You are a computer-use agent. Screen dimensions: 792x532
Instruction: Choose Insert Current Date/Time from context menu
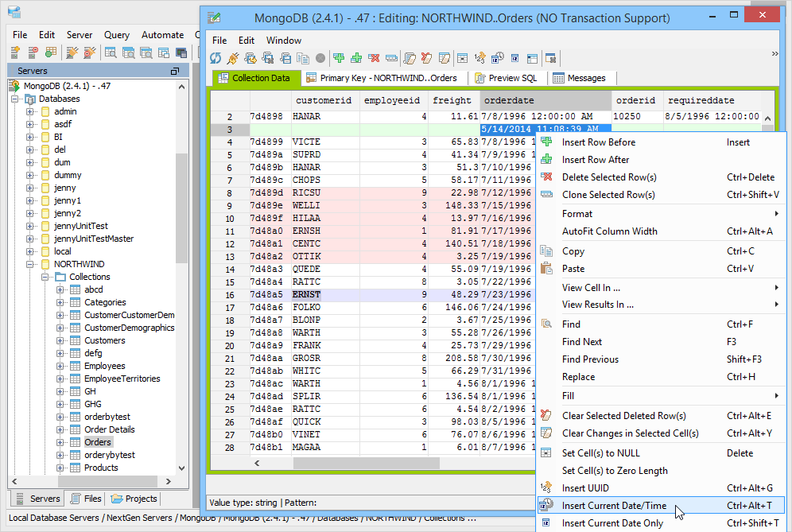pos(661,506)
